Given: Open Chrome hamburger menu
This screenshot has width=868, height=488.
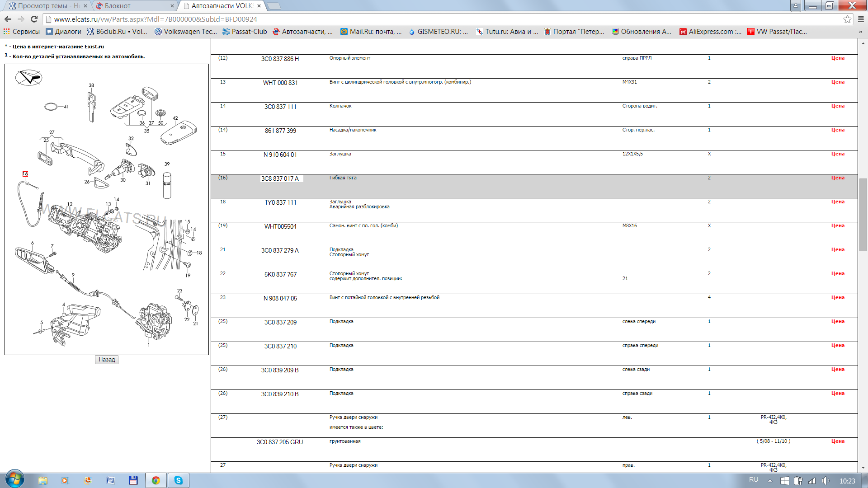Looking at the screenshot, I should pyautogui.click(x=861, y=19).
